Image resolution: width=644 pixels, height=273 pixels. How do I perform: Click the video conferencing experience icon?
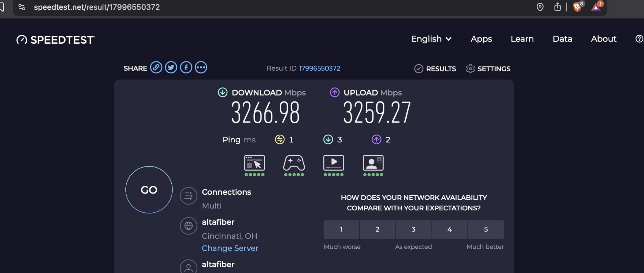tap(373, 163)
